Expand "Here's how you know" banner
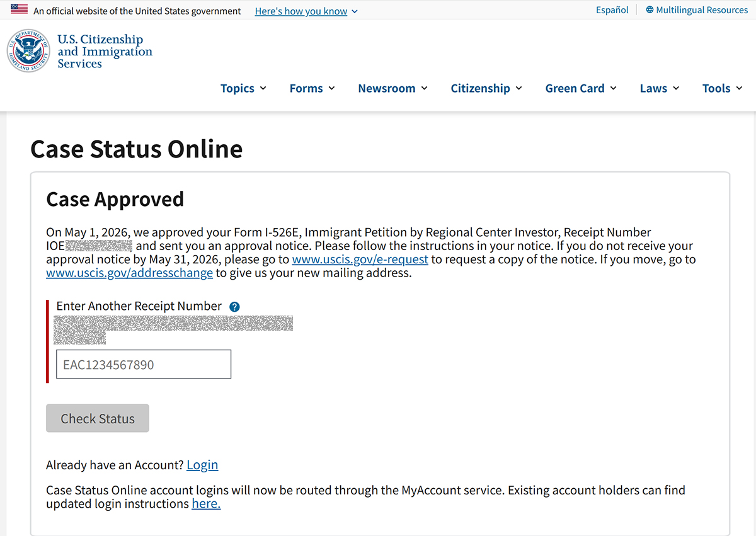Viewport: 756px width, 536px height. pyautogui.click(x=306, y=11)
